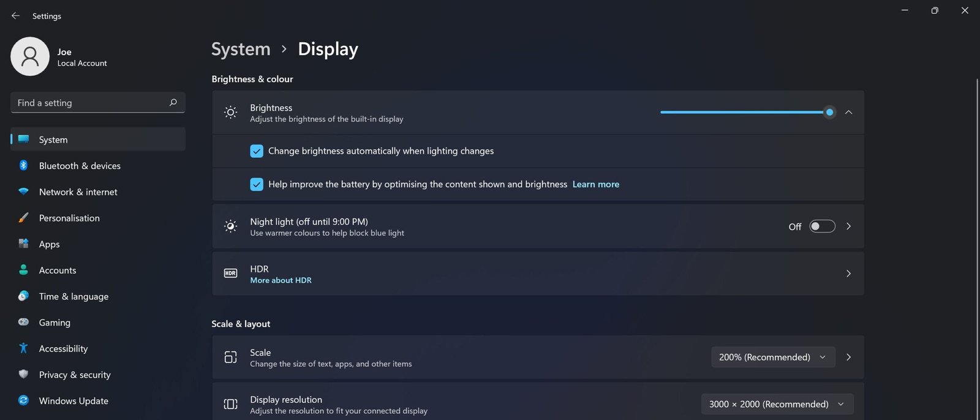Viewport: 980px width, 420px height.
Task: Click the Accessibility figure icon
Action: coord(23,348)
